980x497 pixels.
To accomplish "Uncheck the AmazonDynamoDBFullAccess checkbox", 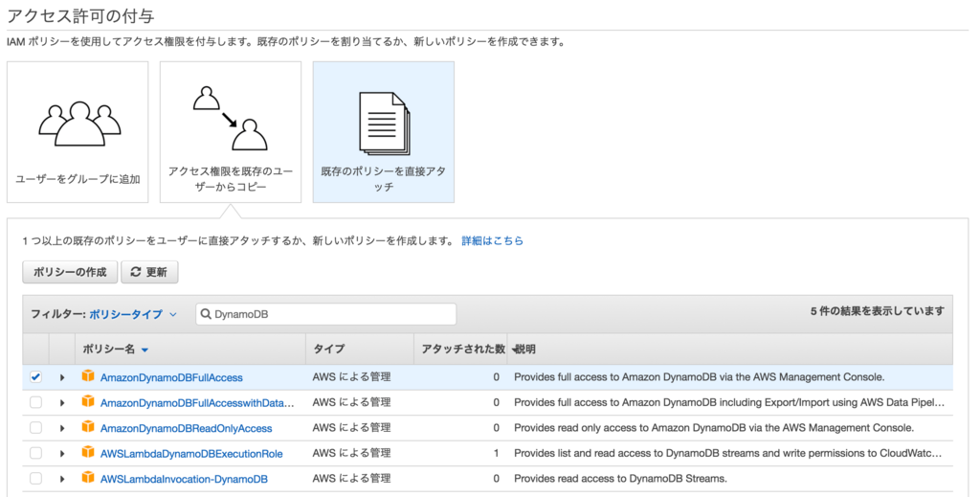I will (x=35, y=377).
